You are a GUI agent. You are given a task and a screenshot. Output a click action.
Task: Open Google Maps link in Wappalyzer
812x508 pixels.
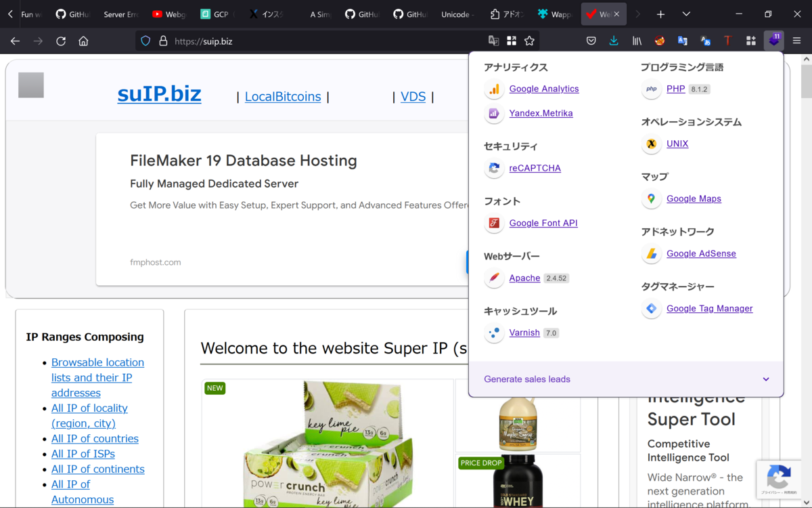(x=694, y=198)
